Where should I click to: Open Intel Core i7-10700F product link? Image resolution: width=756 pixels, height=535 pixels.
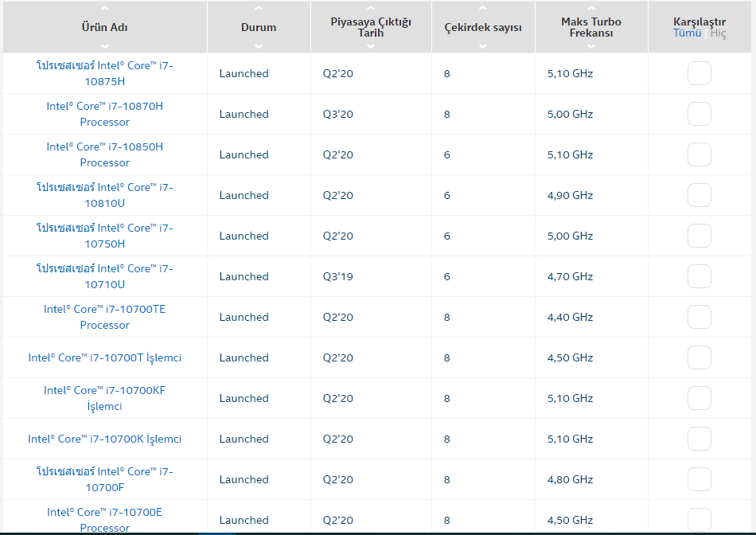point(104,479)
